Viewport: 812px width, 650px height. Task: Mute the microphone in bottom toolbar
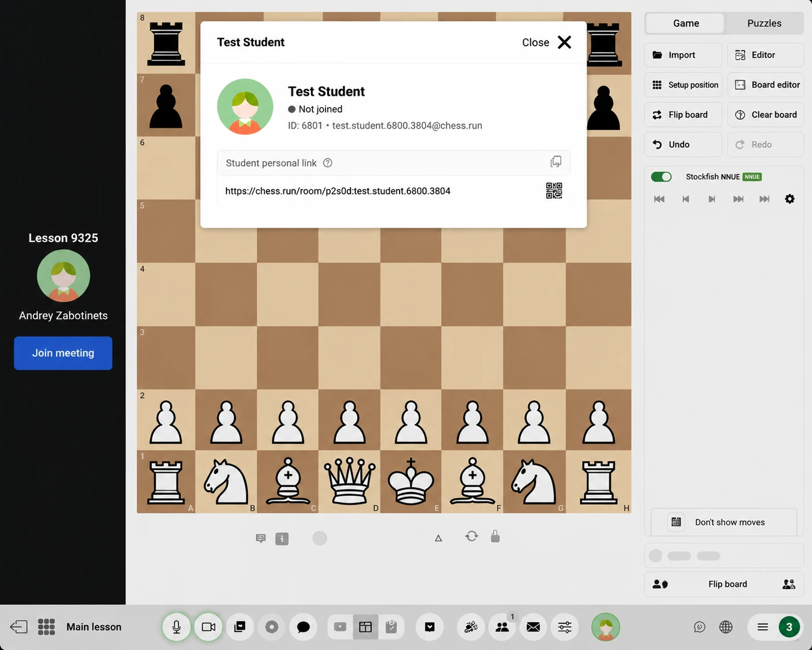point(177,627)
